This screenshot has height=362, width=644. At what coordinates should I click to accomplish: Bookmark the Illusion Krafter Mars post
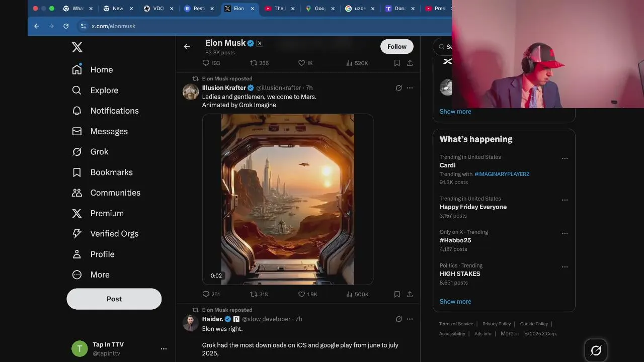[x=397, y=294]
